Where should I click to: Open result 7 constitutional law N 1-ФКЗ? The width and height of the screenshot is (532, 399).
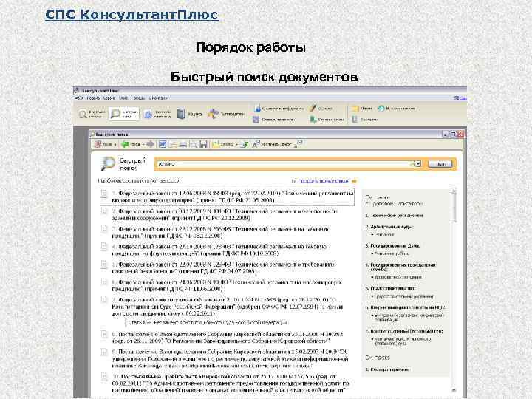click(x=228, y=307)
